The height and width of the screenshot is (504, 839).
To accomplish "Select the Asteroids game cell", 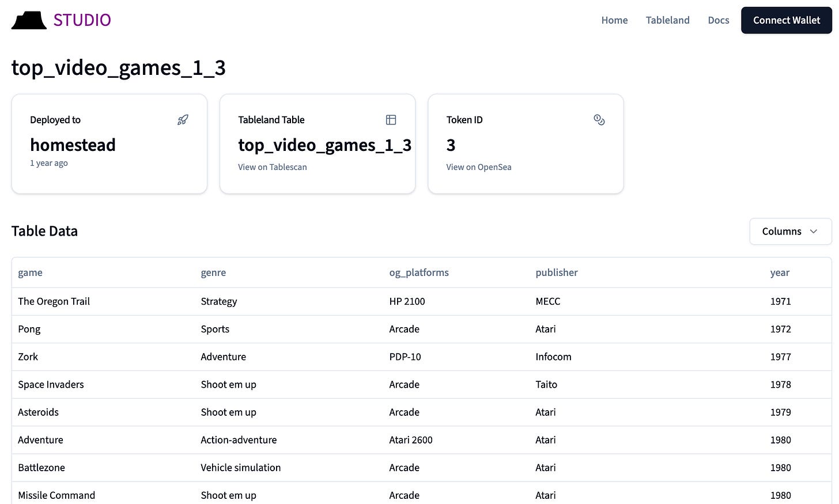I will (38, 412).
